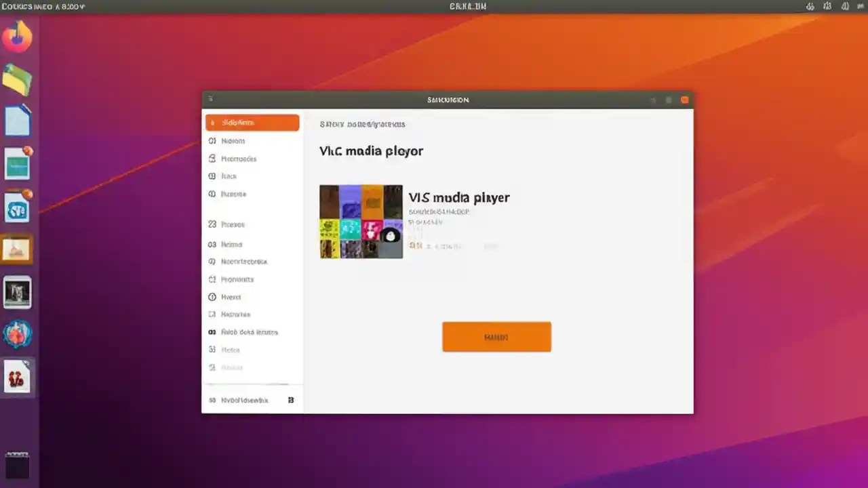
Task: Open the Files folder icon in the dock
Action: (x=18, y=79)
